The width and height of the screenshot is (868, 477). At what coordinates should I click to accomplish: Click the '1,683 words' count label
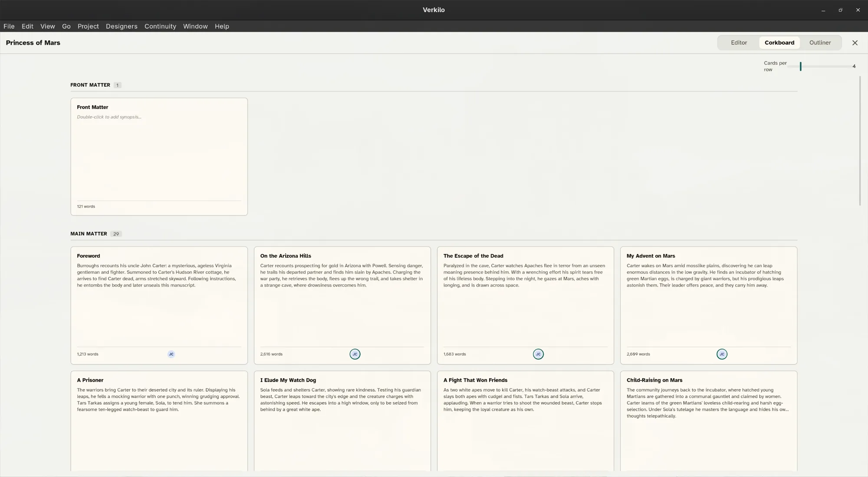pos(454,354)
